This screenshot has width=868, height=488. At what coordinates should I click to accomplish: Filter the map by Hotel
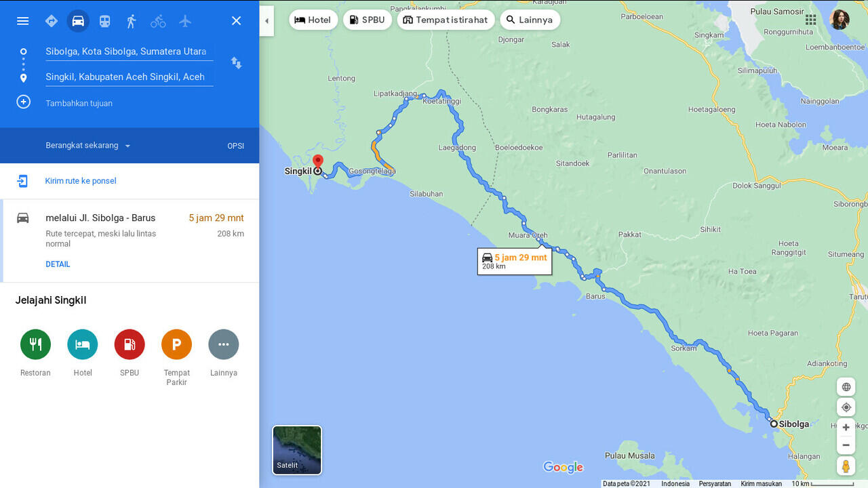coord(313,20)
